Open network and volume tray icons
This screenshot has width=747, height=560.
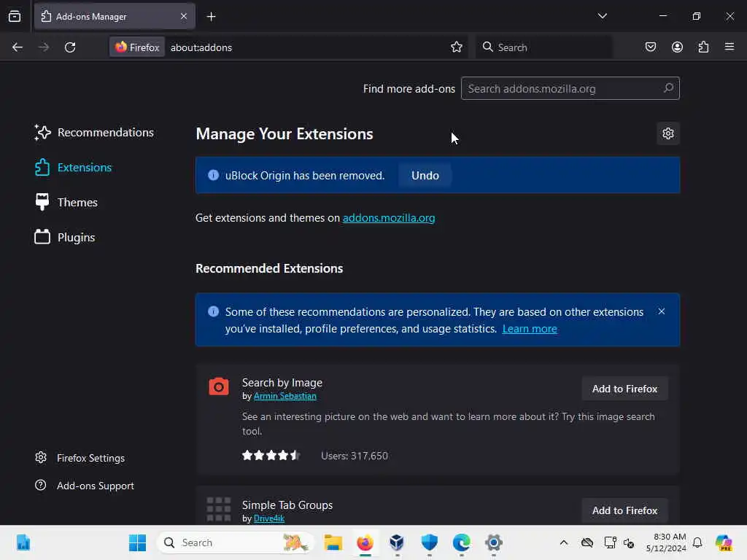619,542
